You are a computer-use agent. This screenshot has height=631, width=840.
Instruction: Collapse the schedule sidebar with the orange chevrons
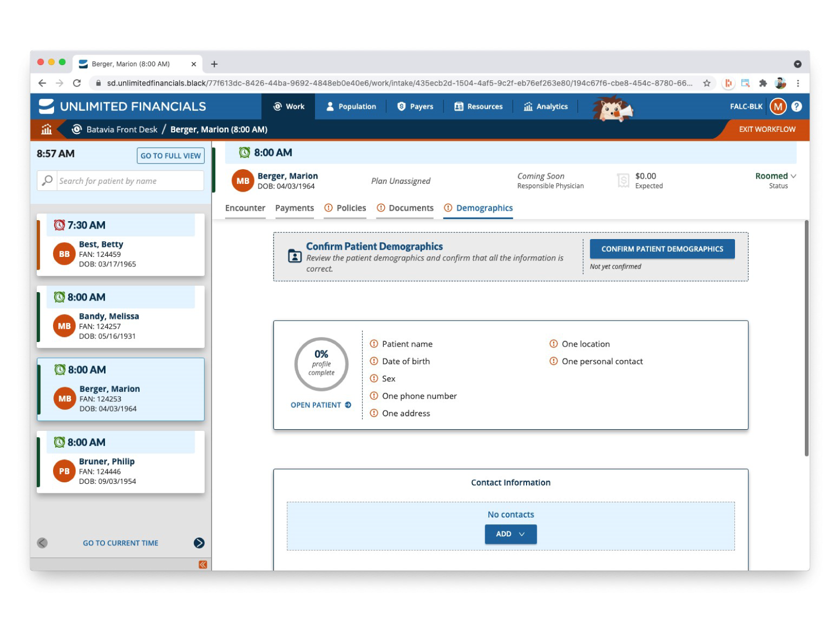202,564
